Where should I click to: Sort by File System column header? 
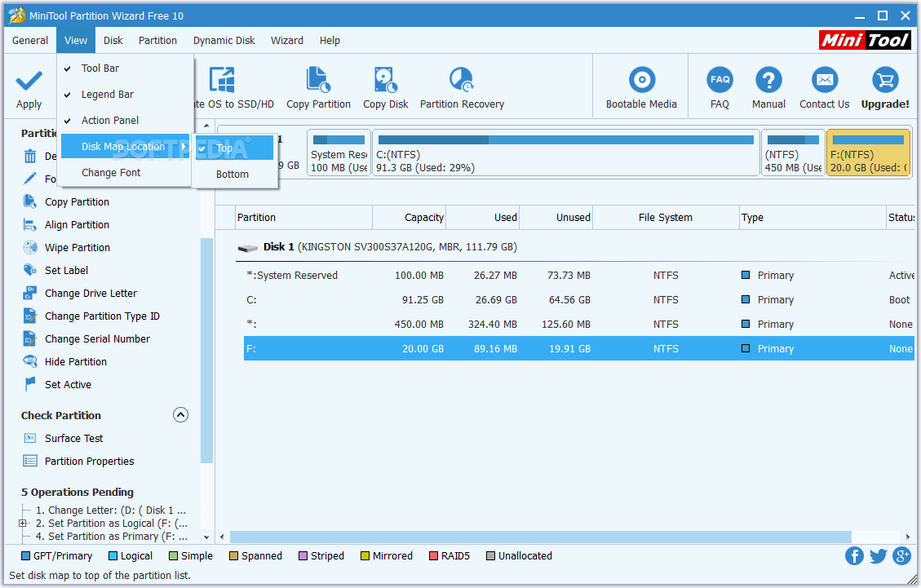pyautogui.click(x=666, y=218)
